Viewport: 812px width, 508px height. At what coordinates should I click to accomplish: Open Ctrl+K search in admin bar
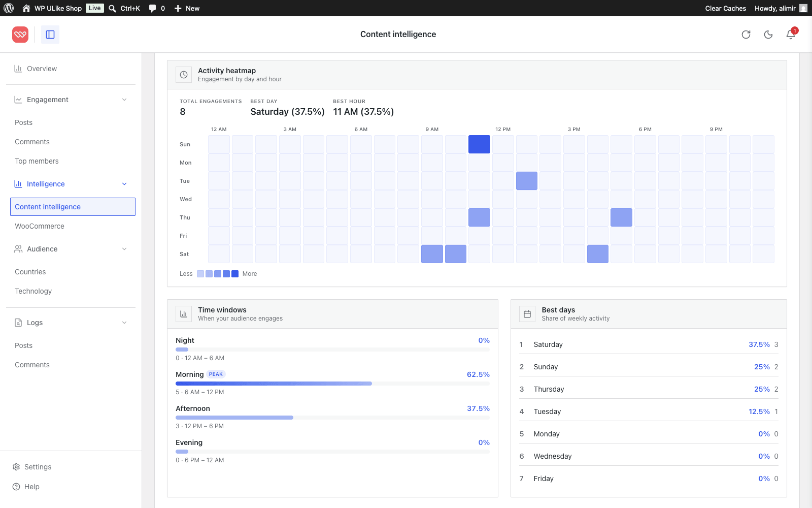coord(124,8)
